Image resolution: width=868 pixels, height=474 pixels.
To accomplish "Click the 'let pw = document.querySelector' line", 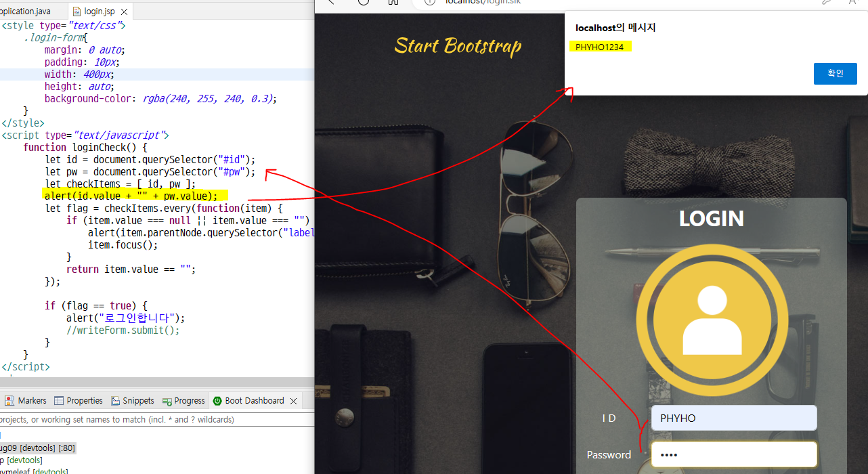I will 150,172.
